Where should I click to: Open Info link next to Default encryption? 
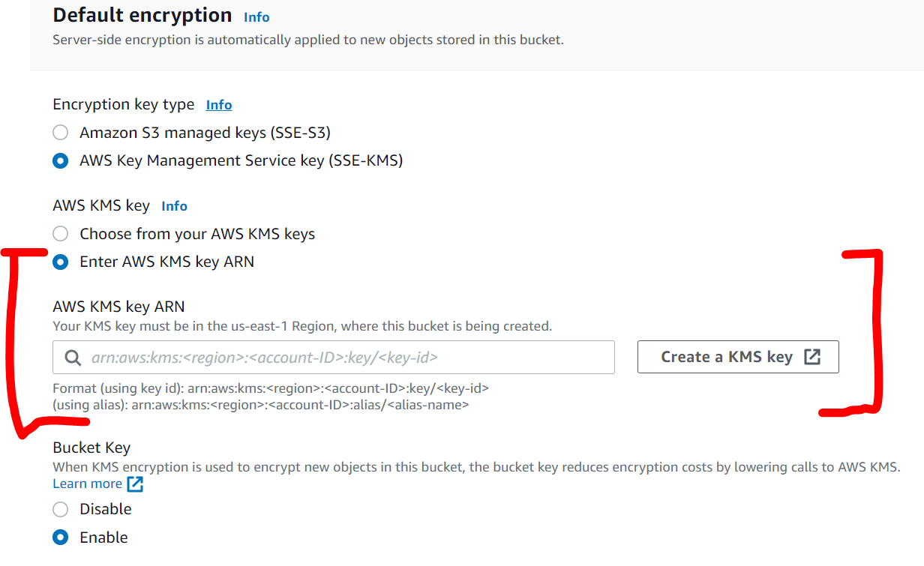256,17
